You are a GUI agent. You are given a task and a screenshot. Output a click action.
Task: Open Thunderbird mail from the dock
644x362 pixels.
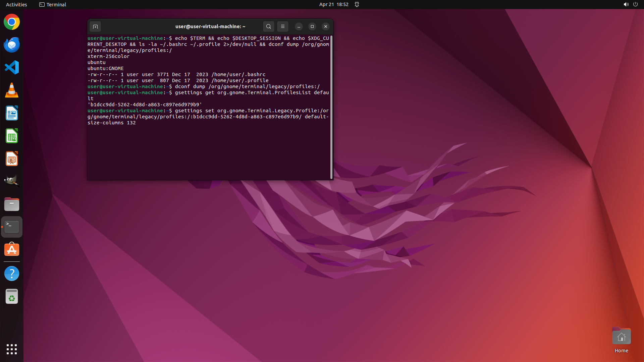pyautogui.click(x=12, y=45)
